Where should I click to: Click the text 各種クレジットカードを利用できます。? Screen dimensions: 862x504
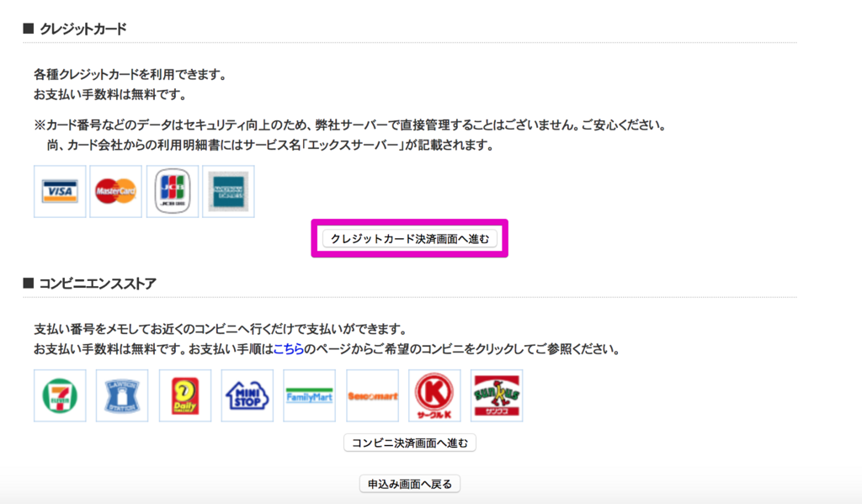click(x=130, y=75)
